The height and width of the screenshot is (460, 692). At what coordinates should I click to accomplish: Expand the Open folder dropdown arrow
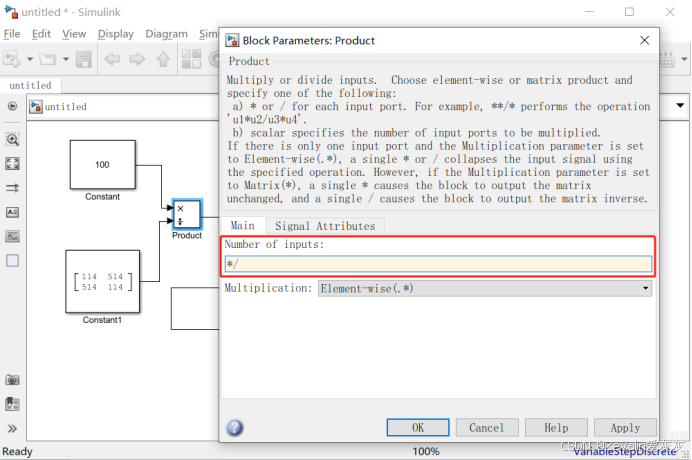click(x=65, y=59)
